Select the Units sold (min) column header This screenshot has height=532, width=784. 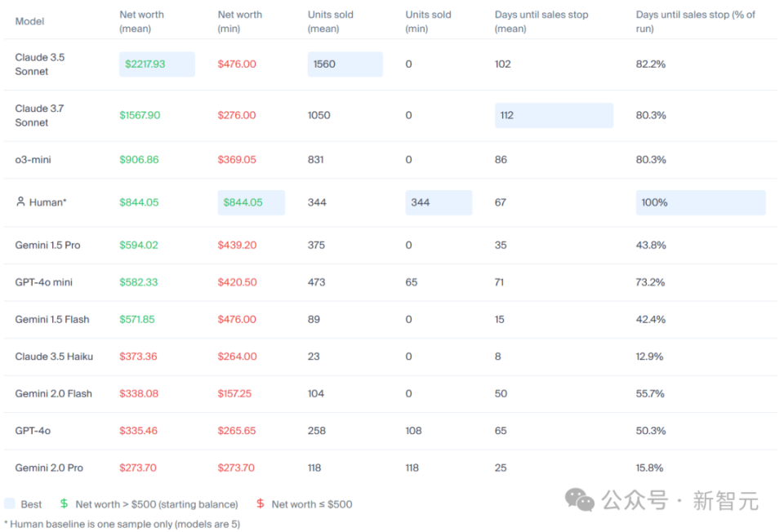pyautogui.click(x=428, y=21)
